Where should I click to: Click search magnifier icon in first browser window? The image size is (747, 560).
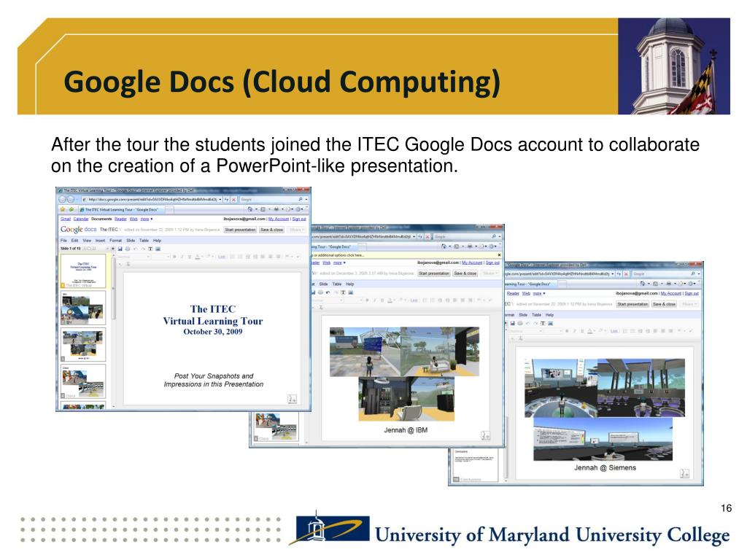[300, 199]
